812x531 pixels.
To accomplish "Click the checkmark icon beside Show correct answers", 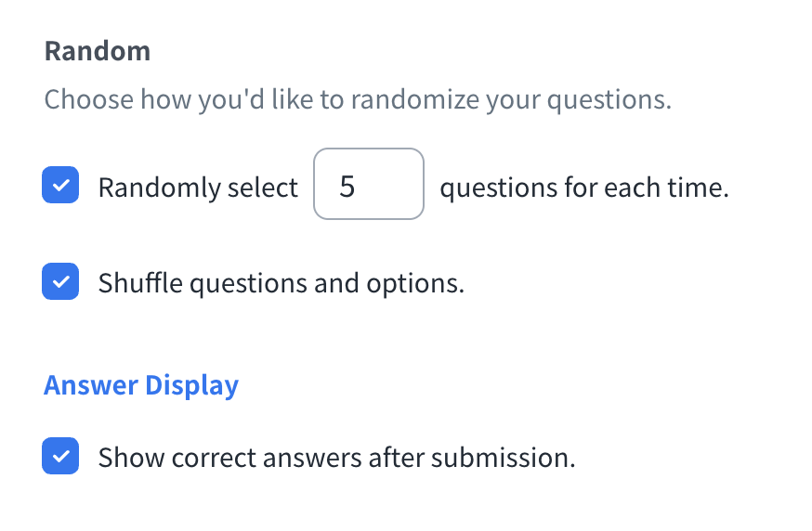I will (x=60, y=457).
